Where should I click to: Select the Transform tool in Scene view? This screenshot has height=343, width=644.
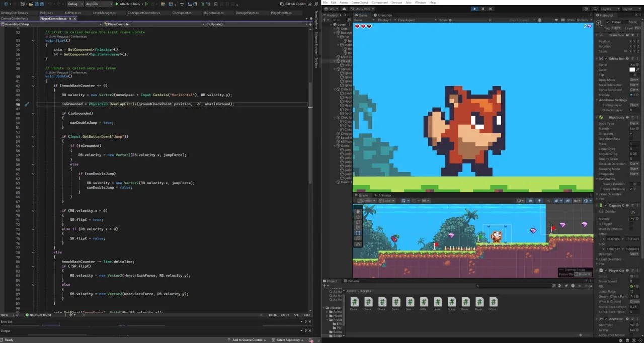coord(358,238)
